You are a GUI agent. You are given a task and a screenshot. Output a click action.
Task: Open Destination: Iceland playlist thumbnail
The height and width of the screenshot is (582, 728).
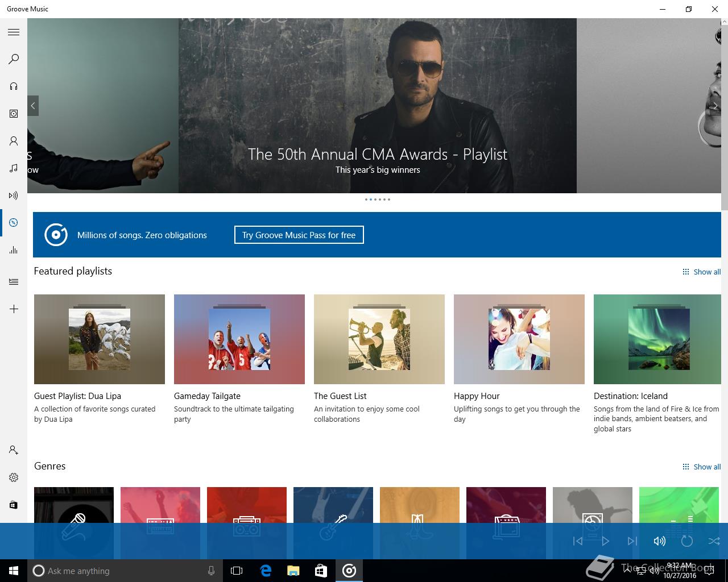click(x=657, y=339)
